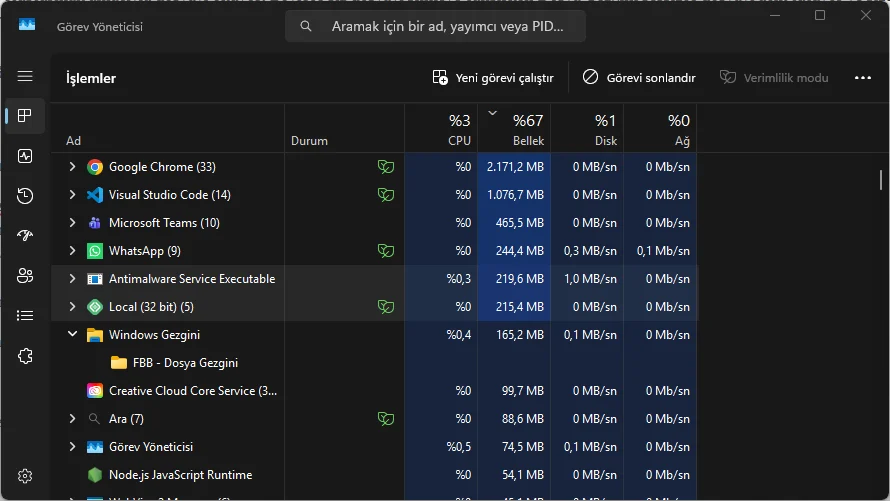Click Ara efficiency mode leaf icon
The image size is (890, 501).
(386, 419)
